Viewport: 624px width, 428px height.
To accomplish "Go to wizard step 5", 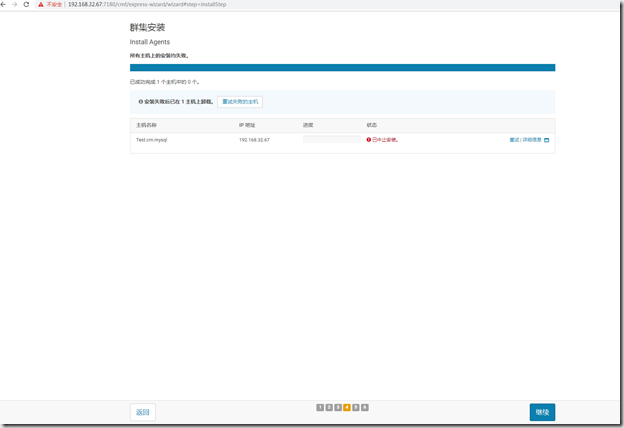I will point(356,407).
